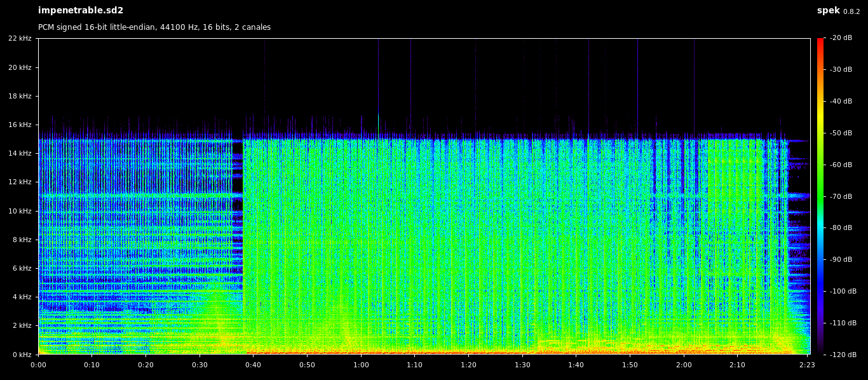Click the 6 kHz frequency label

[22, 268]
